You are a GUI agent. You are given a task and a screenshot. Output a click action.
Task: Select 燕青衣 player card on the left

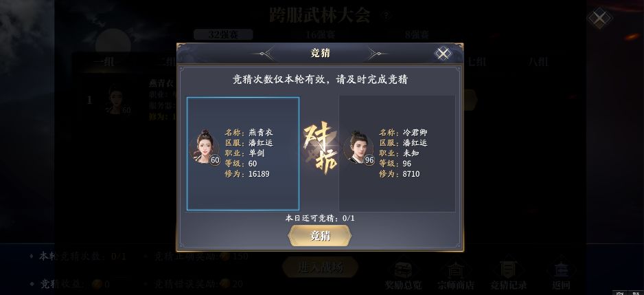243,154
